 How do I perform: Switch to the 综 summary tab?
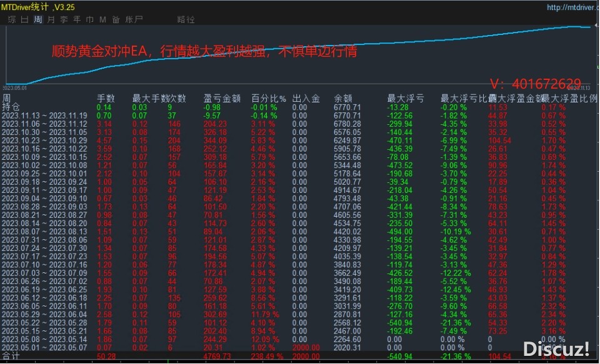click(x=12, y=19)
